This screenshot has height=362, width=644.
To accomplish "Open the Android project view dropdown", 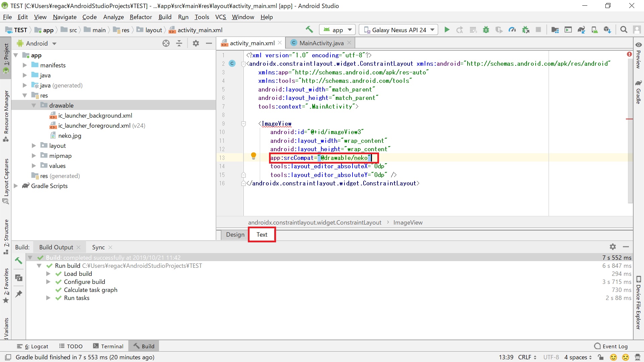I will 37,43.
